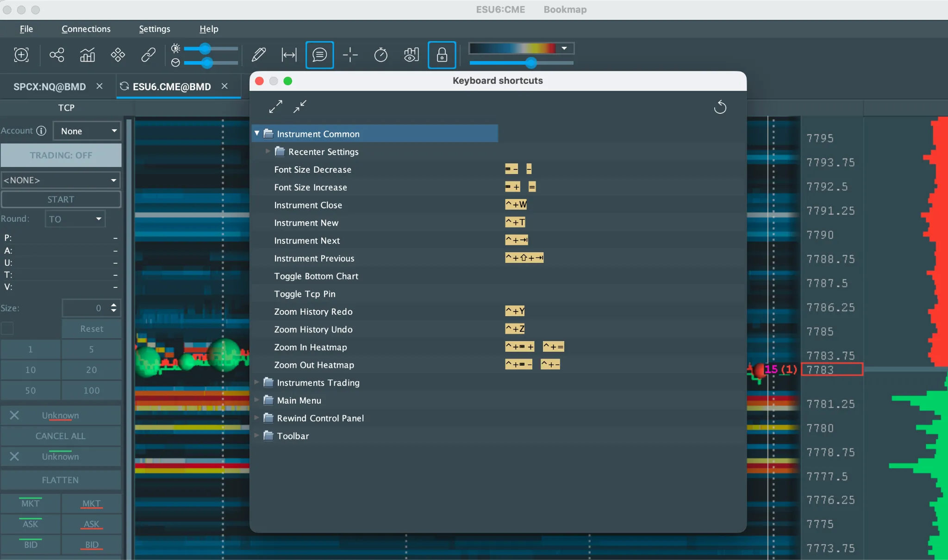This screenshot has height=560, width=948.
Task: Open the Round TO dropdown
Action: [x=75, y=219]
